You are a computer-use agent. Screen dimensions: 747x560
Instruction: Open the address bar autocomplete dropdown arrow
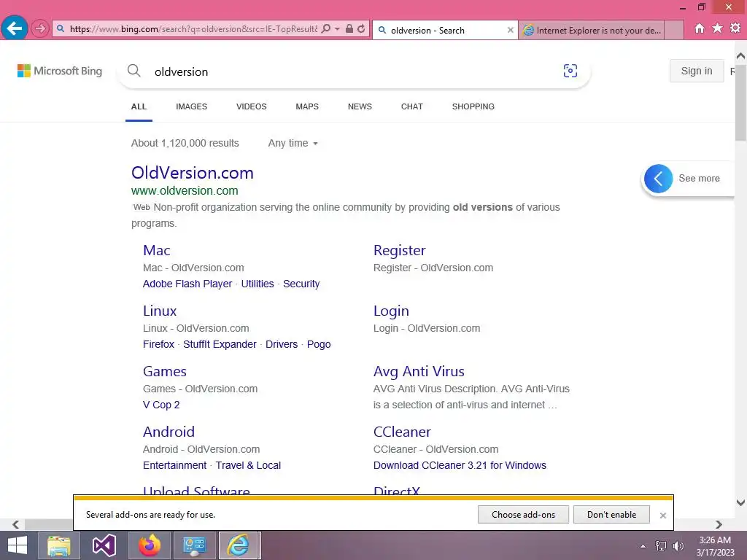337,29
